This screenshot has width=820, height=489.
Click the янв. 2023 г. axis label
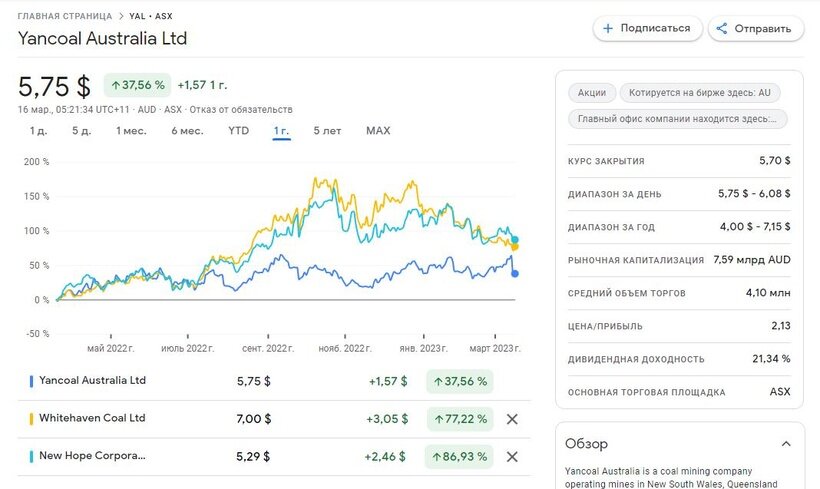(424, 348)
